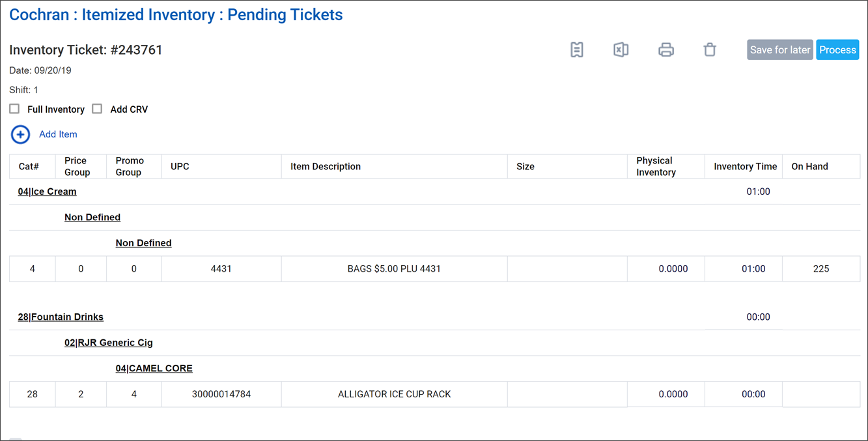The width and height of the screenshot is (868, 441).
Task: Edit physical inventory for BAGS $5.00 row
Action: [673, 268]
